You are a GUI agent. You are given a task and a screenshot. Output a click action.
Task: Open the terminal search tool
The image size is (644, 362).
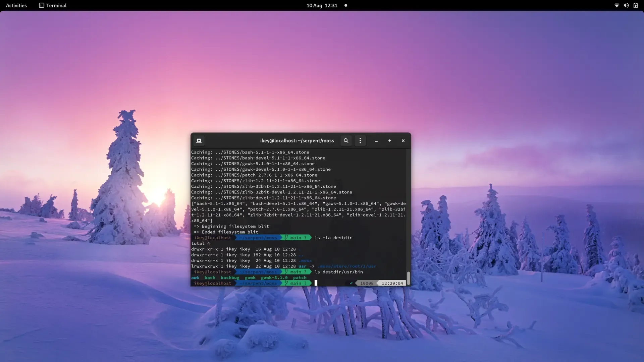(x=346, y=141)
